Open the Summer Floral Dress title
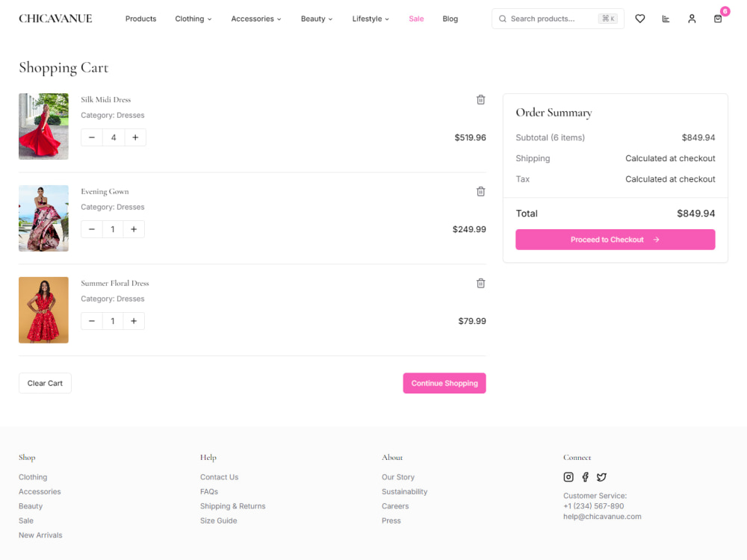This screenshot has height=560, width=747. click(115, 283)
